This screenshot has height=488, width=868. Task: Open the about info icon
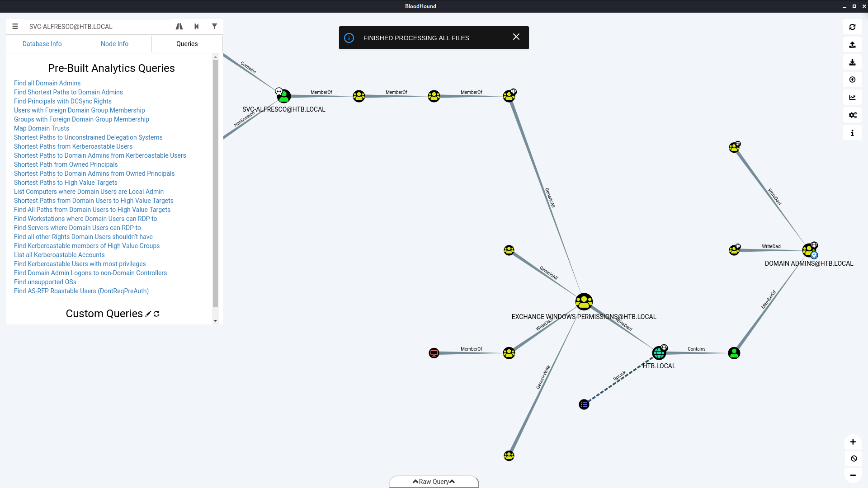[x=852, y=133]
